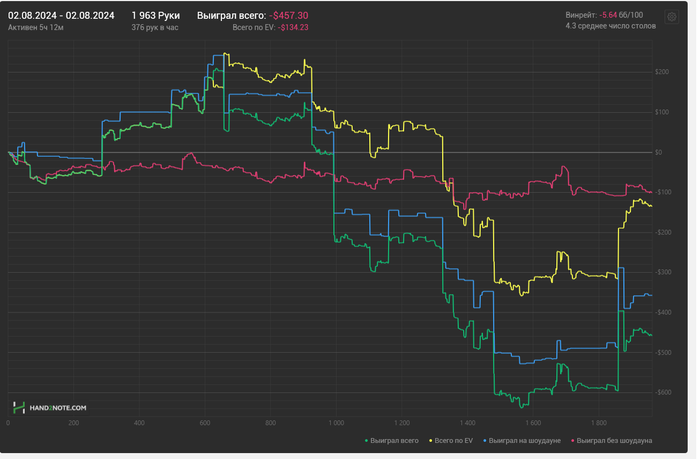Toggle the 'Всего по EV' yellow legend series
Viewport: 700px width, 459px height.
click(x=451, y=441)
